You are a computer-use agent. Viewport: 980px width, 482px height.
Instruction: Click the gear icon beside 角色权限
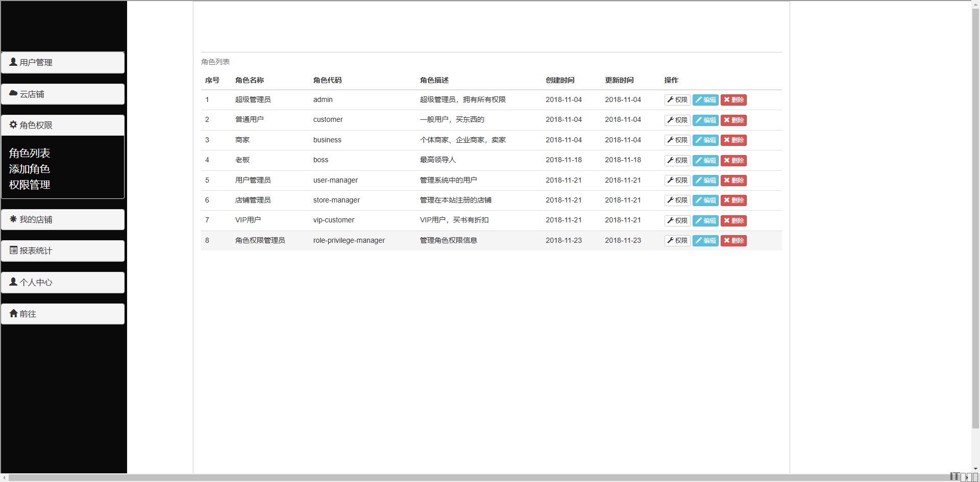[13, 125]
